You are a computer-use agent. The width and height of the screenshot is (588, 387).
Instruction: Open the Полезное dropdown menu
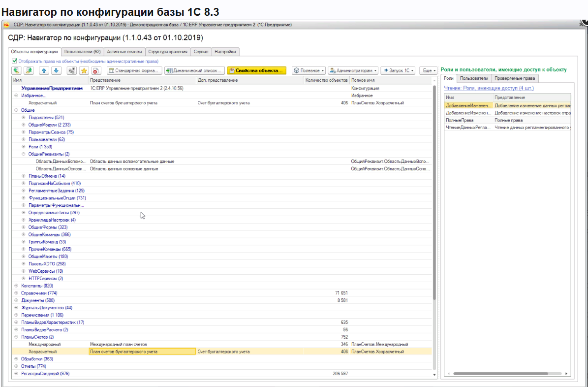coord(309,70)
